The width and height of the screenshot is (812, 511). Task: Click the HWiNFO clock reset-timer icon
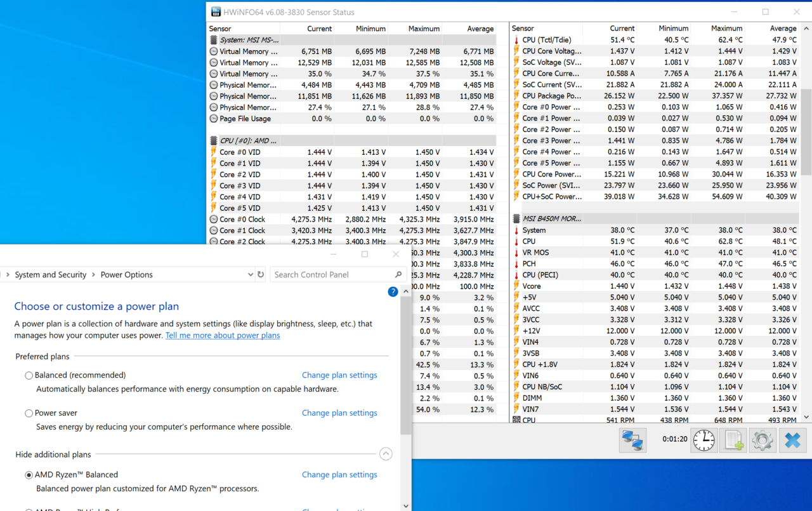[704, 440]
